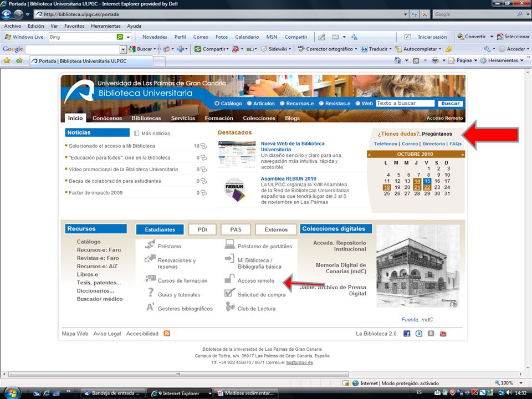Open the Bing search box dropdown arrow
Viewport: 532px width, 399px height.
[128, 37]
